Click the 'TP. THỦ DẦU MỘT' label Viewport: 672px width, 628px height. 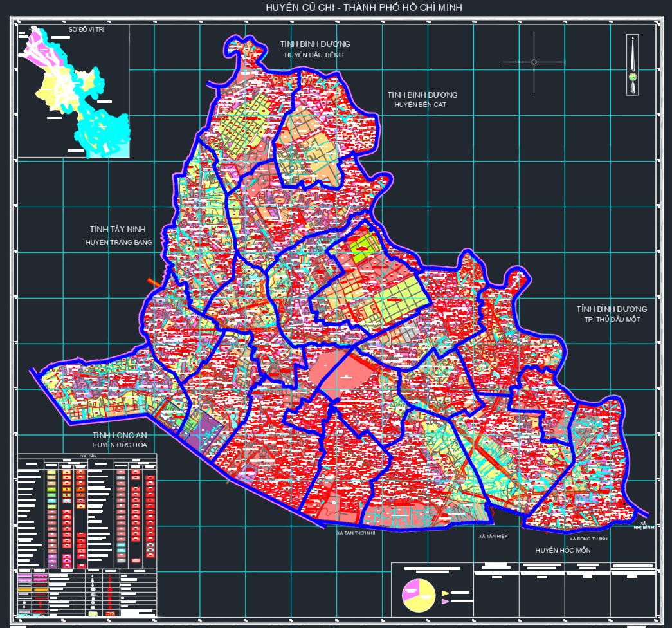coord(612,320)
